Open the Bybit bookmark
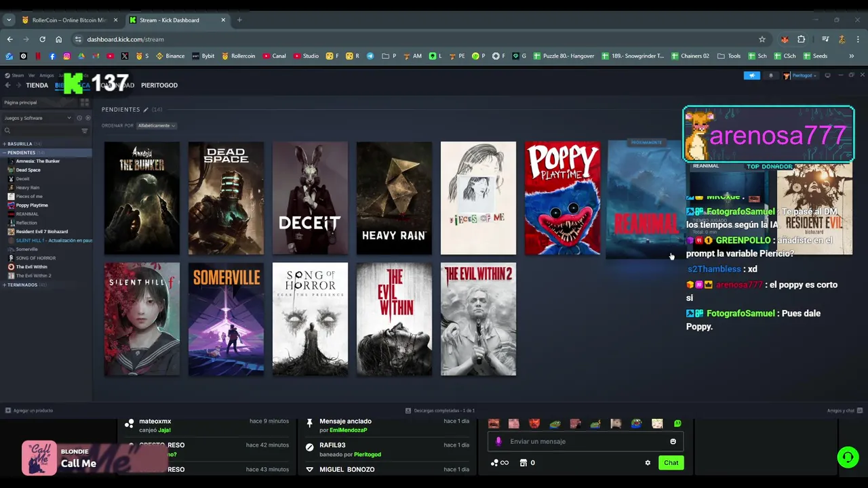 point(203,56)
